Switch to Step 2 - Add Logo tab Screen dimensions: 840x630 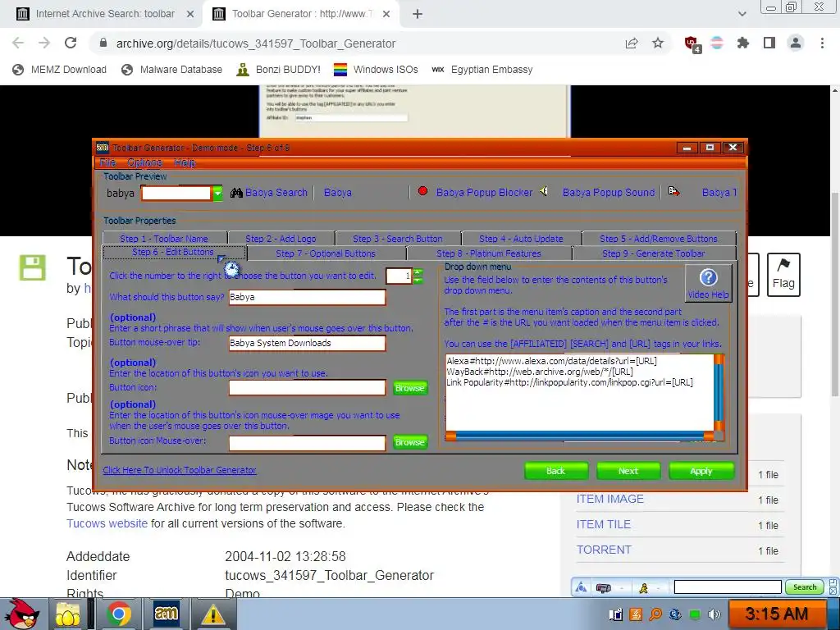pos(281,239)
